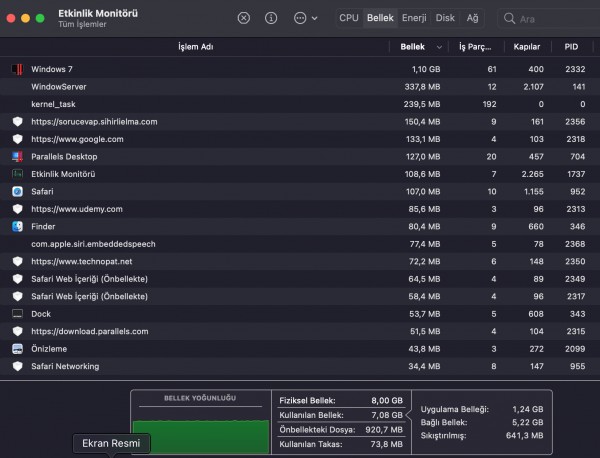Click the Parallels Desktop app icon

[x=17, y=156]
